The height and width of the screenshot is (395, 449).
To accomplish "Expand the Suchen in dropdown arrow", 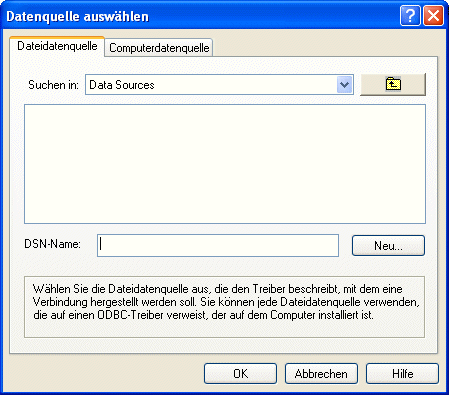I will pyautogui.click(x=345, y=85).
